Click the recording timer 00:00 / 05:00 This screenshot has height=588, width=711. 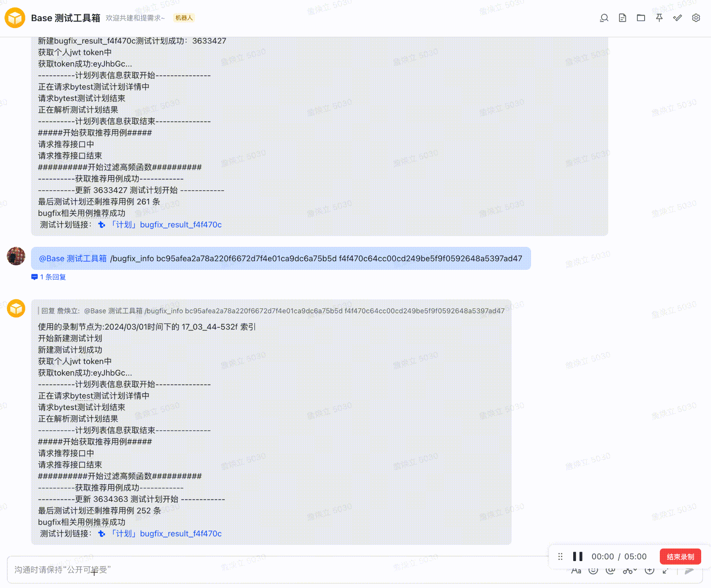[x=619, y=557]
